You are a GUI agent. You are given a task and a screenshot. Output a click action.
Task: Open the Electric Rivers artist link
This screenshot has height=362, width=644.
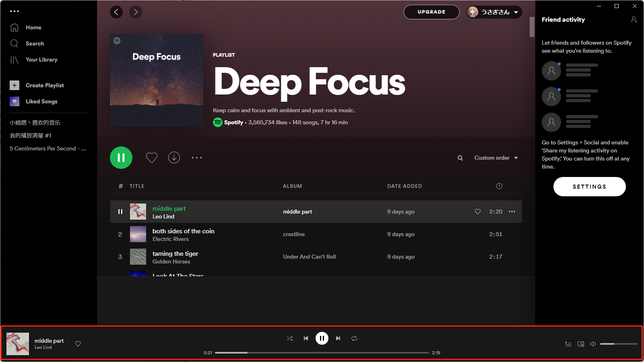pyautogui.click(x=171, y=239)
